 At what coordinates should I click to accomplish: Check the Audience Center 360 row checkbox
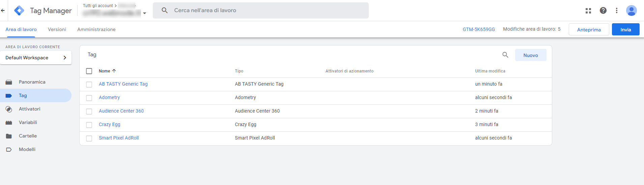(x=89, y=112)
